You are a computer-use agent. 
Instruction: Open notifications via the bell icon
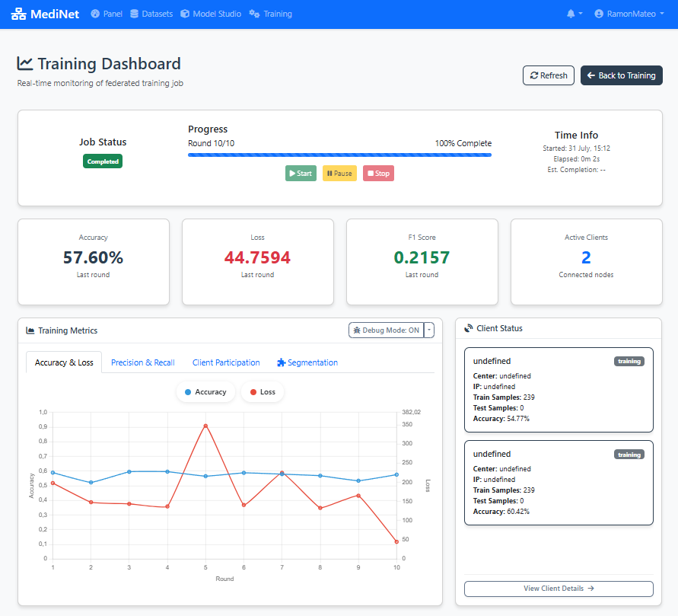tap(571, 13)
